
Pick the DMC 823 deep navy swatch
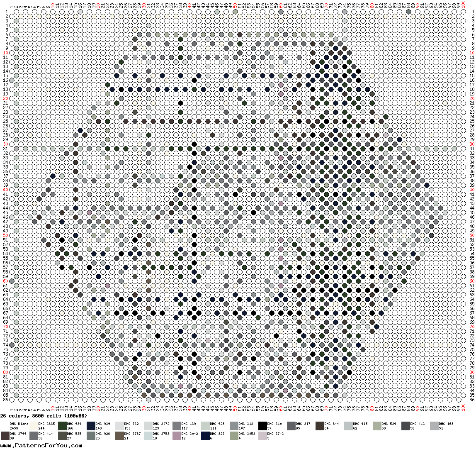click(x=205, y=436)
